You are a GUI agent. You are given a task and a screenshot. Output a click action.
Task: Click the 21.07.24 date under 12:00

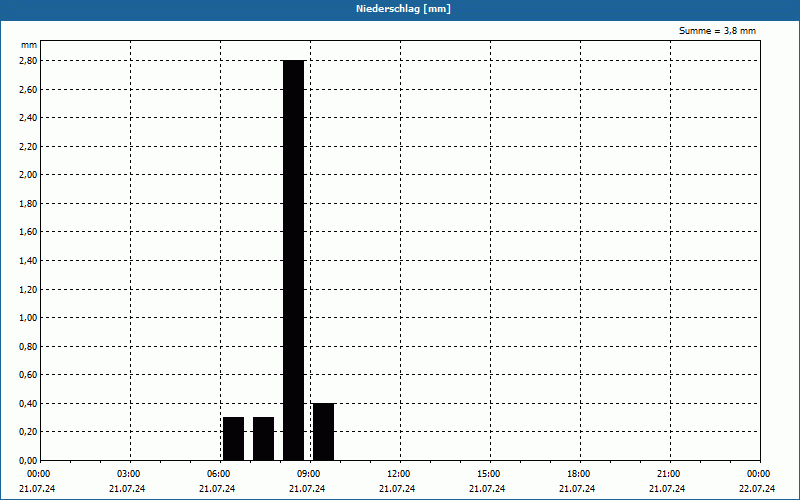click(x=397, y=489)
